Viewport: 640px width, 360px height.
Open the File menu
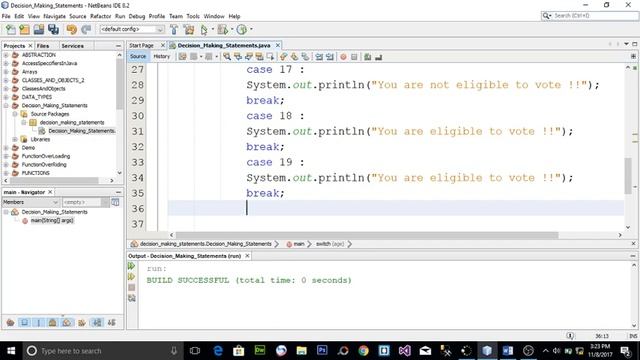[x=6, y=16]
